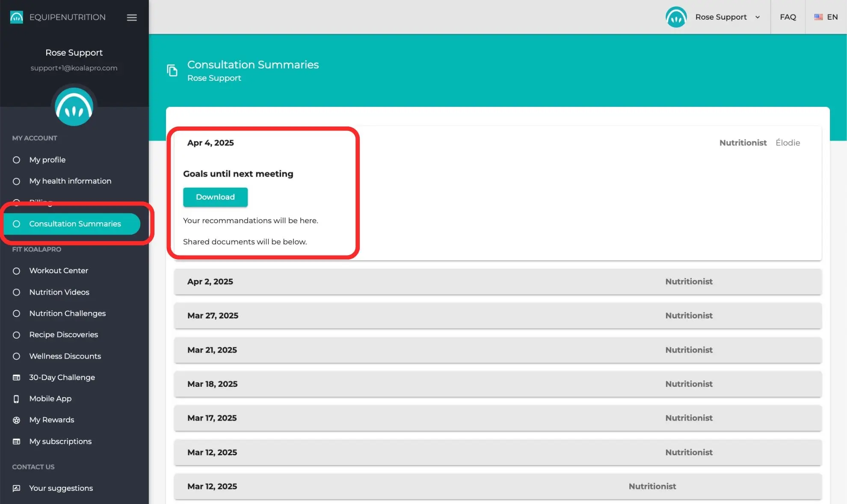Select Consultation Summaries menu item
The image size is (847, 504).
click(x=72, y=224)
